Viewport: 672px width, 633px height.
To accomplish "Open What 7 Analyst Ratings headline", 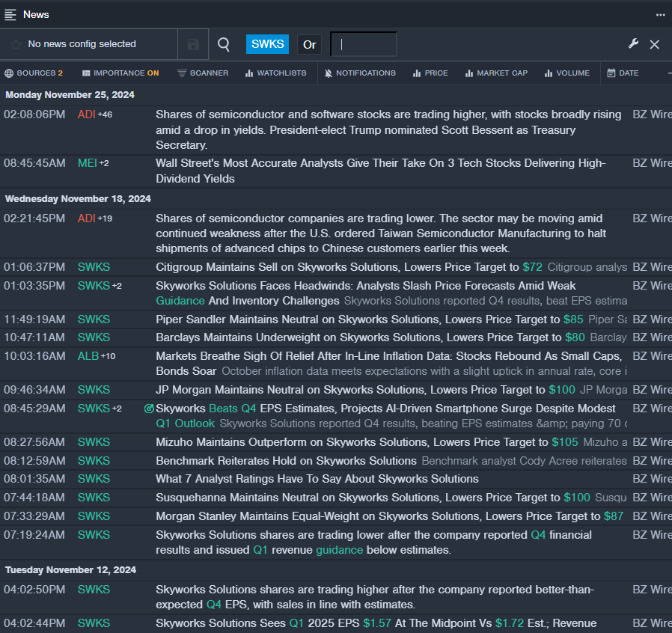I will [317, 479].
